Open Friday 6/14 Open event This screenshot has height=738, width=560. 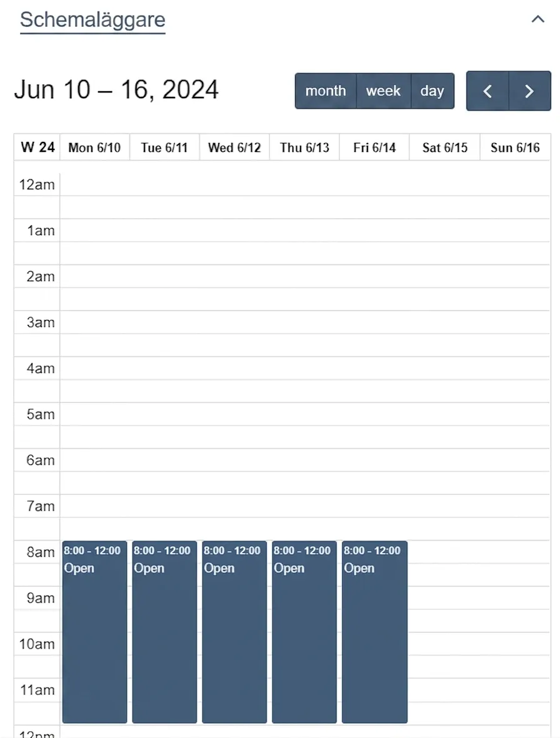pyautogui.click(x=374, y=632)
